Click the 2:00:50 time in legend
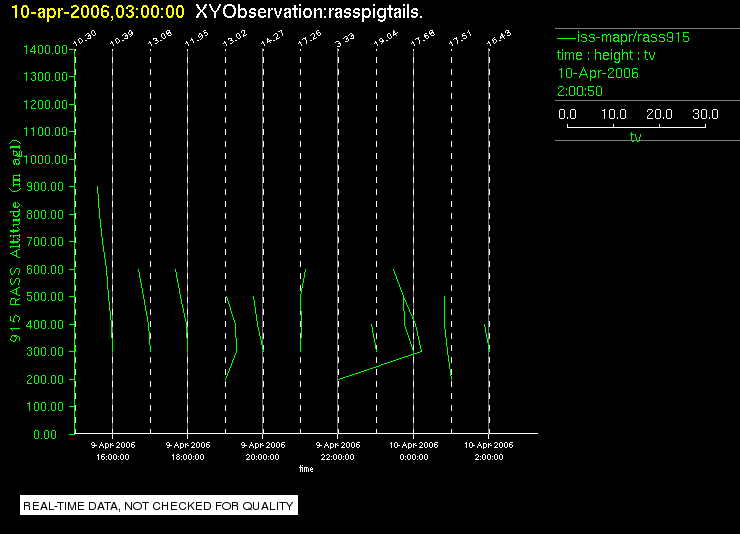This screenshot has height=534, width=740. tap(580, 91)
